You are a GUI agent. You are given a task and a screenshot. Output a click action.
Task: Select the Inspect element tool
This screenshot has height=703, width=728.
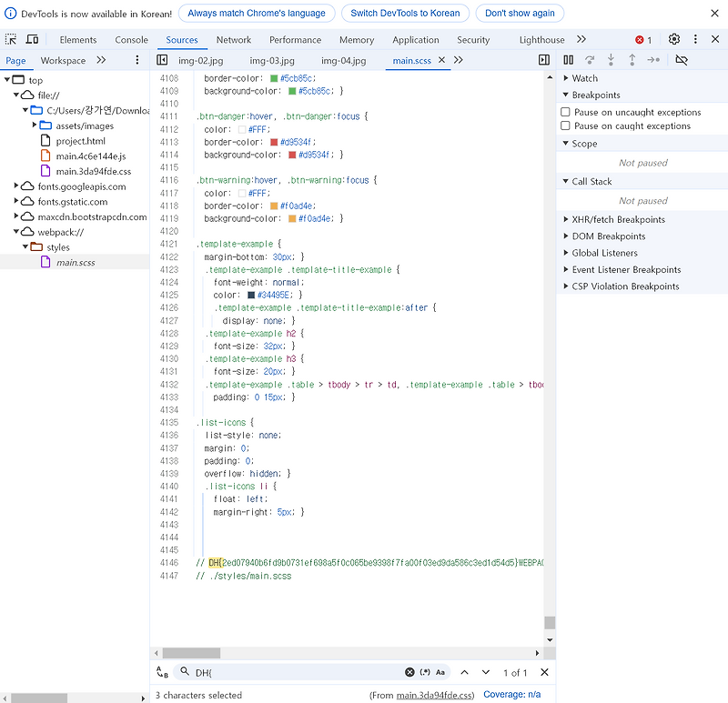click(12, 39)
